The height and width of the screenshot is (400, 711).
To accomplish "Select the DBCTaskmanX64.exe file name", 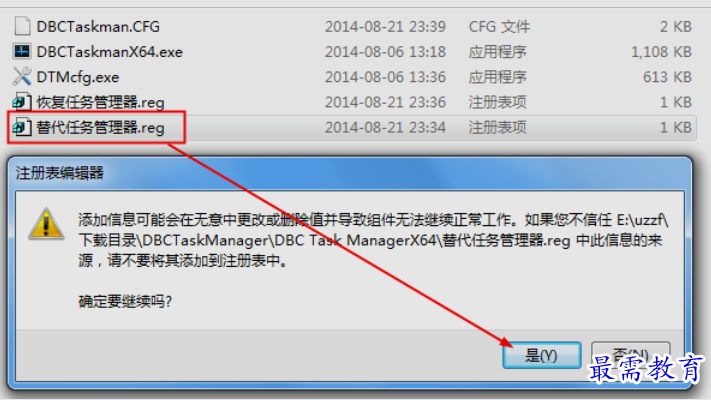I will coord(109,52).
